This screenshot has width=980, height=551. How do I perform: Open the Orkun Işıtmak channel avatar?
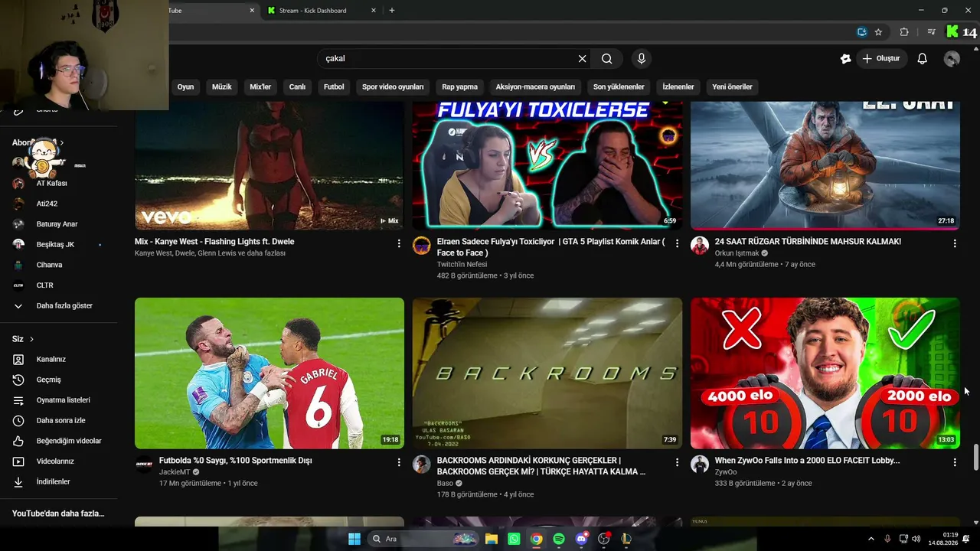click(700, 246)
